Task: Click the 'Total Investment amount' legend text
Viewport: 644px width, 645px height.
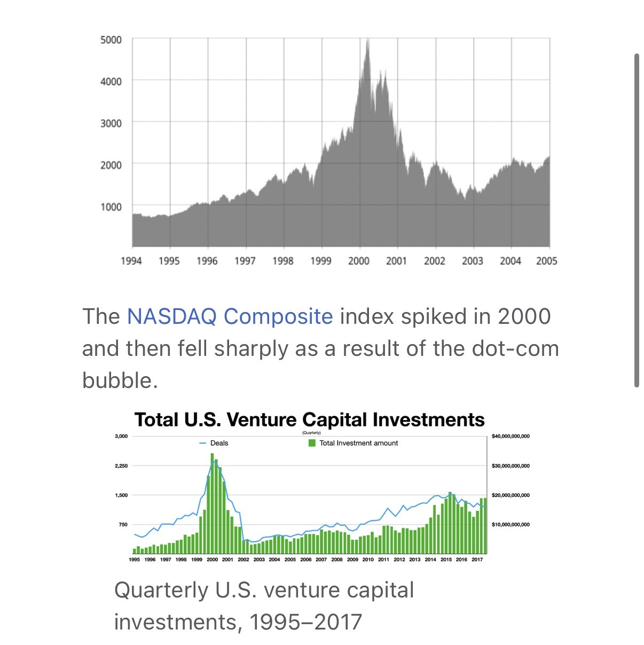Action: [358, 443]
